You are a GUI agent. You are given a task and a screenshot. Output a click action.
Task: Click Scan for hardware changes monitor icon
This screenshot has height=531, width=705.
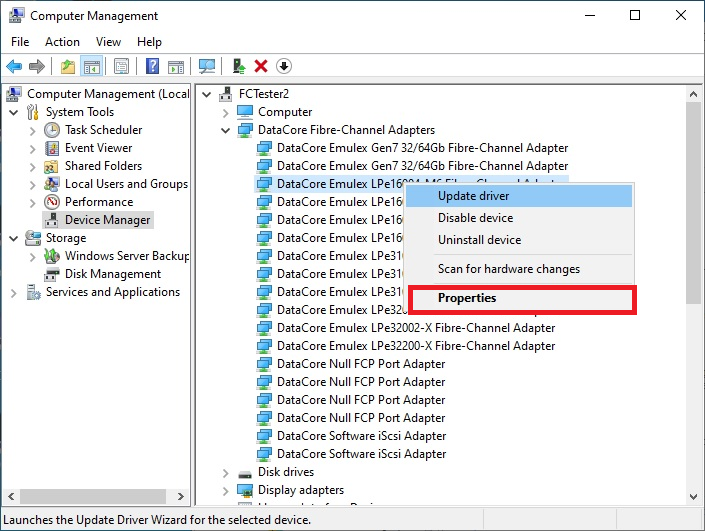coord(207,66)
